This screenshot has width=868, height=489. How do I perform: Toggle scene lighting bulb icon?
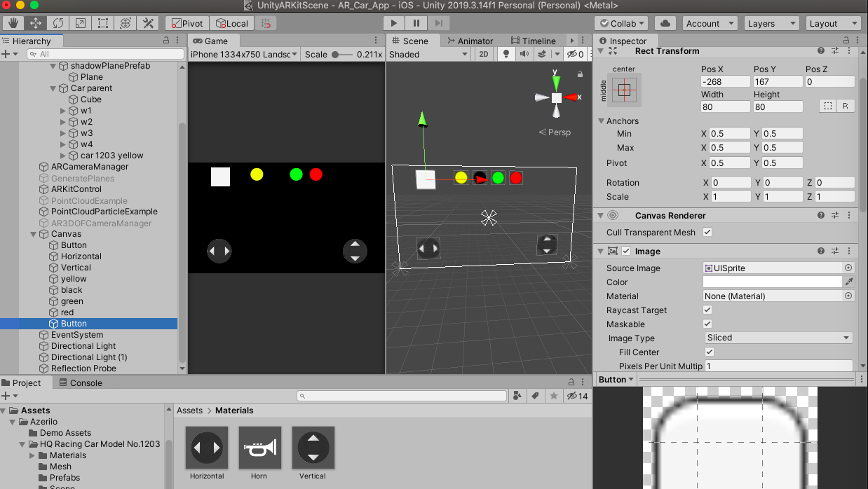(506, 54)
